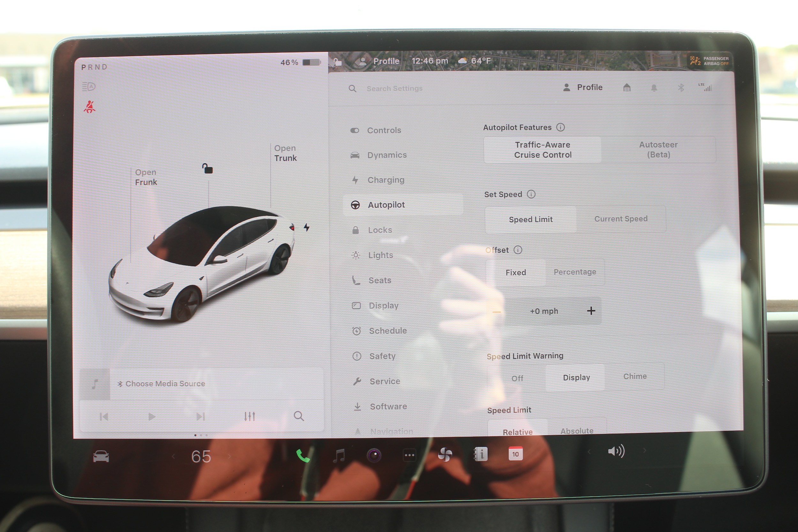Open the fan climate control icon
798x532 pixels.
(x=445, y=455)
